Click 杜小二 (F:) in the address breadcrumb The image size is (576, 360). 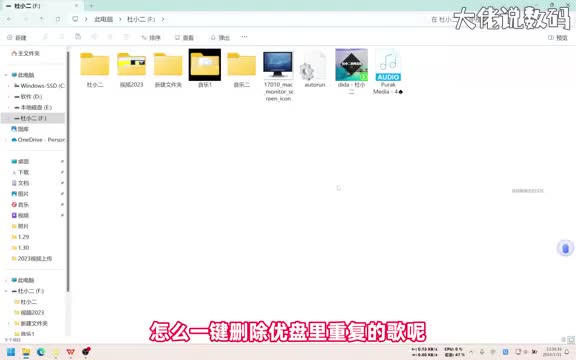click(141, 19)
